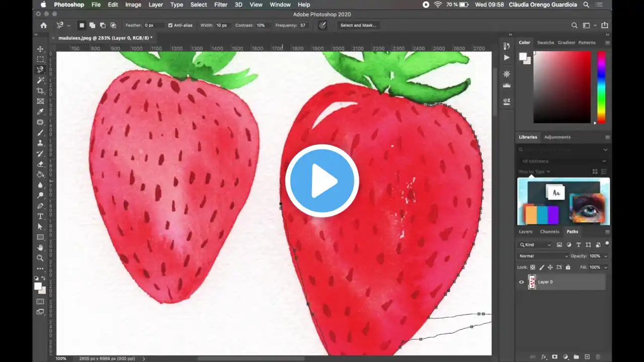Toggle lock all for the layer
The width and height of the screenshot is (644, 362).
(x=568, y=267)
